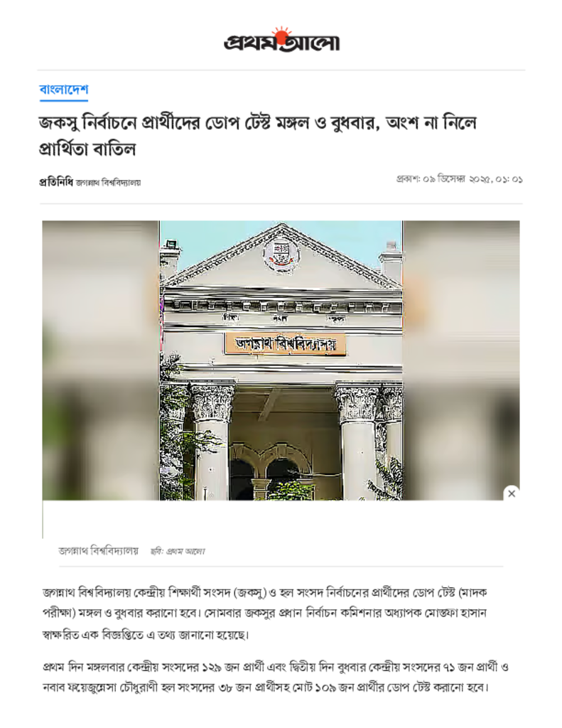This screenshot has height=728, width=562.
Task: Close the ad overlay with the X button
Action: tap(512, 493)
